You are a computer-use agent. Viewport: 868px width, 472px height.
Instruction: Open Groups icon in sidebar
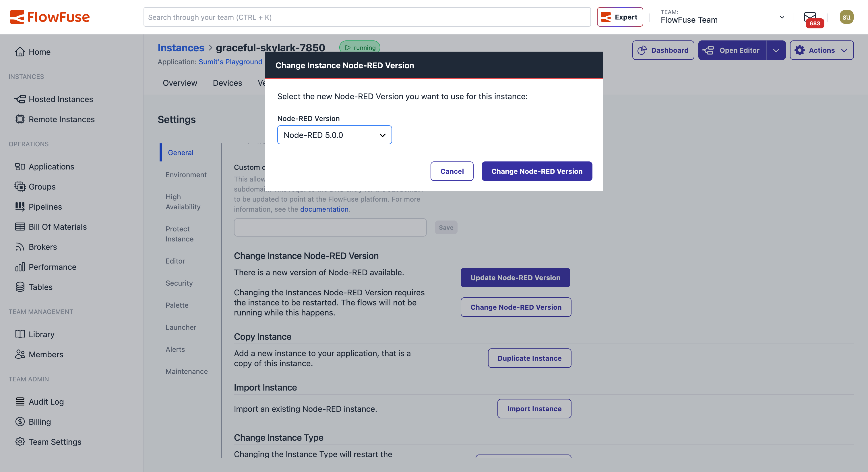[x=20, y=186]
